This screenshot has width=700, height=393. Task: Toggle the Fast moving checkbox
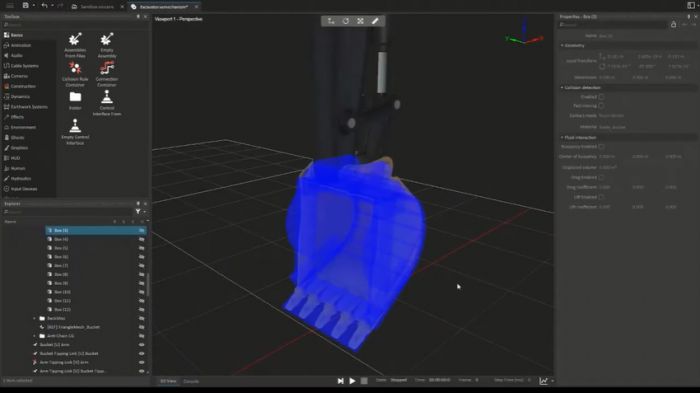tap(601, 106)
